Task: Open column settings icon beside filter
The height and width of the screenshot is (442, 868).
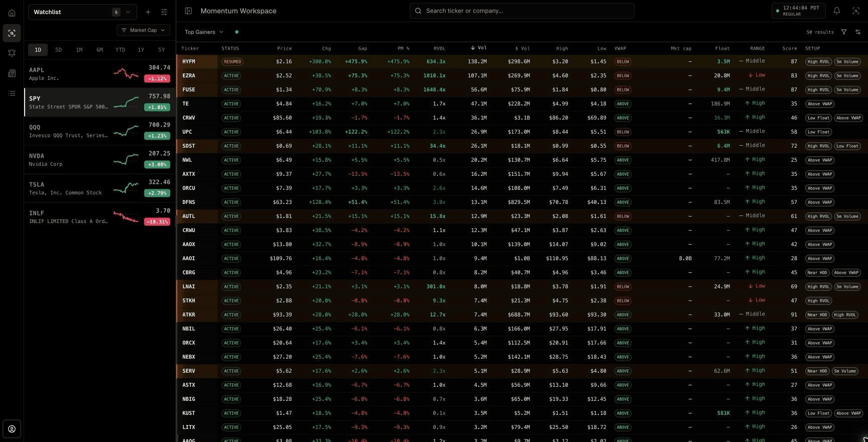Action: 858,32
